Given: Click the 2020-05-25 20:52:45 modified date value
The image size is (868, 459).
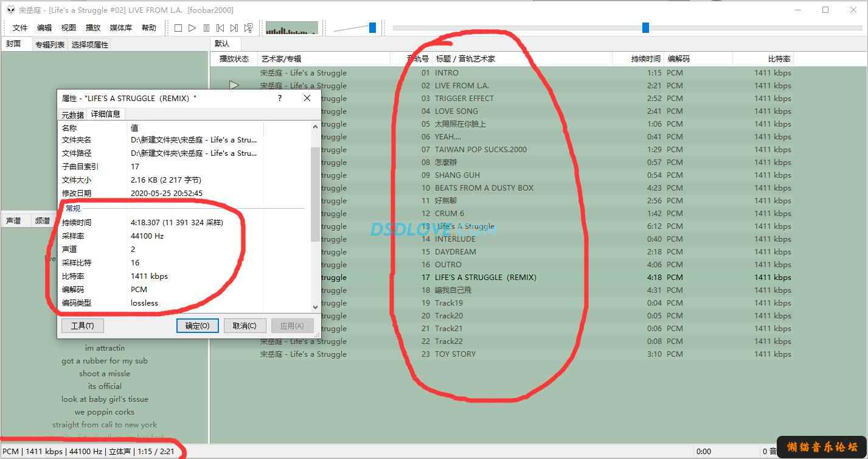Looking at the screenshot, I should pyautogui.click(x=167, y=193).
